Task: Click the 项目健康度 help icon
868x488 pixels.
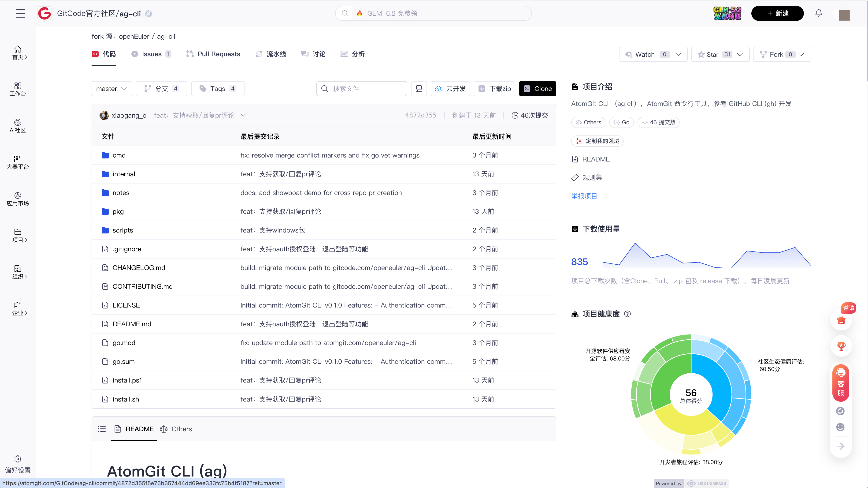Action: 627,314
